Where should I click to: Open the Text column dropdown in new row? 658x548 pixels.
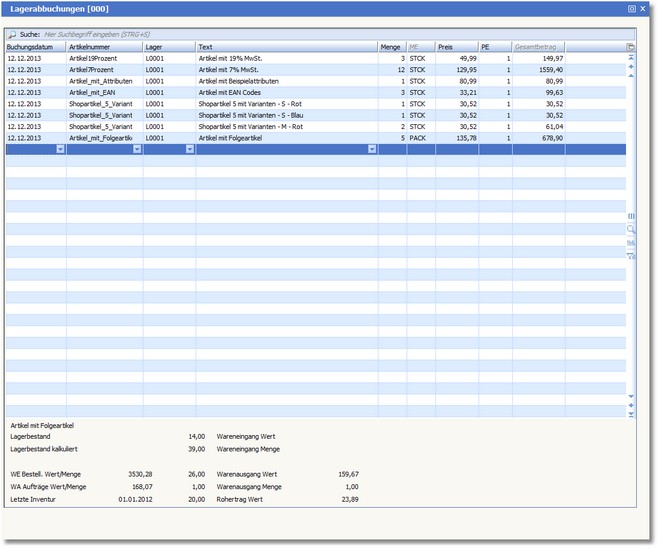coord(372,149)
